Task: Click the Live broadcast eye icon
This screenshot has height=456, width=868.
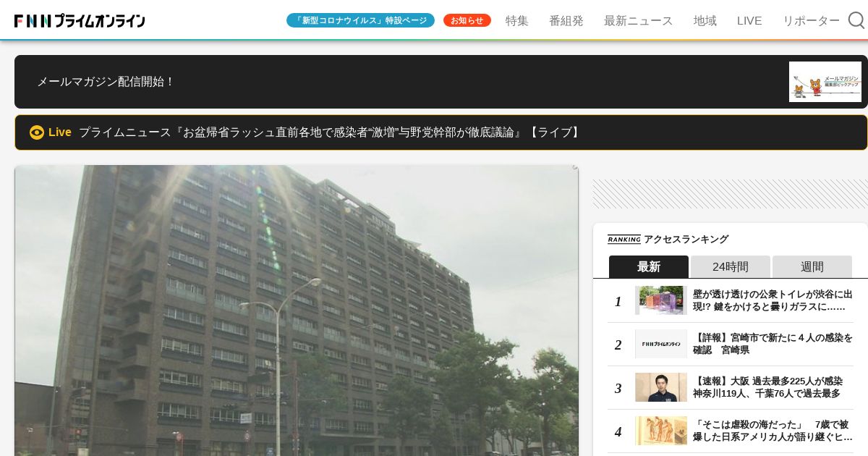Action: coord(37,132)
